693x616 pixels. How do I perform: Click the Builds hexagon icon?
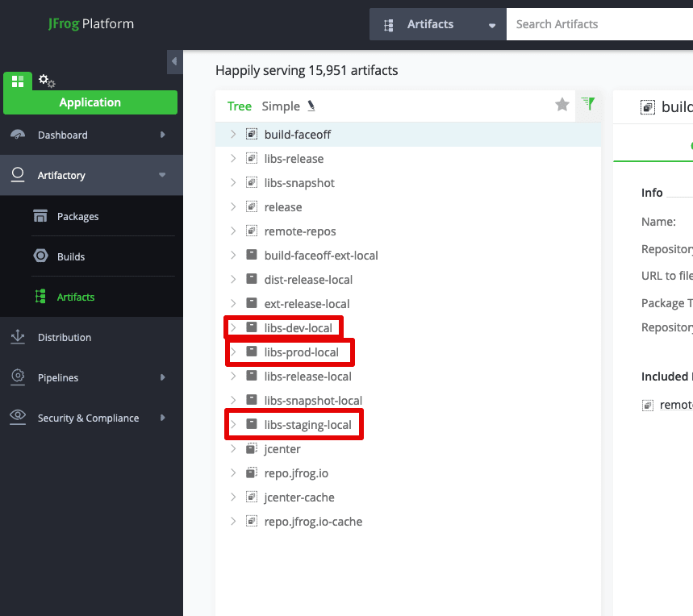[x=40, y=256]
